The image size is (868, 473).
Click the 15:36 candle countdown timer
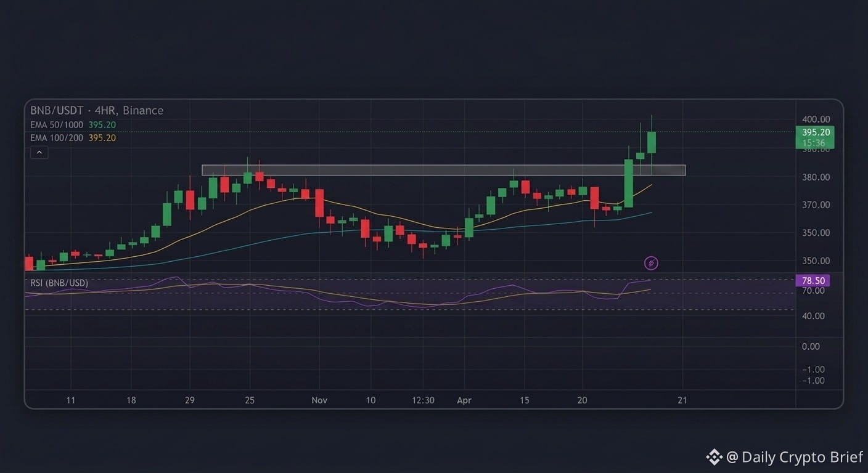point(815,143)
